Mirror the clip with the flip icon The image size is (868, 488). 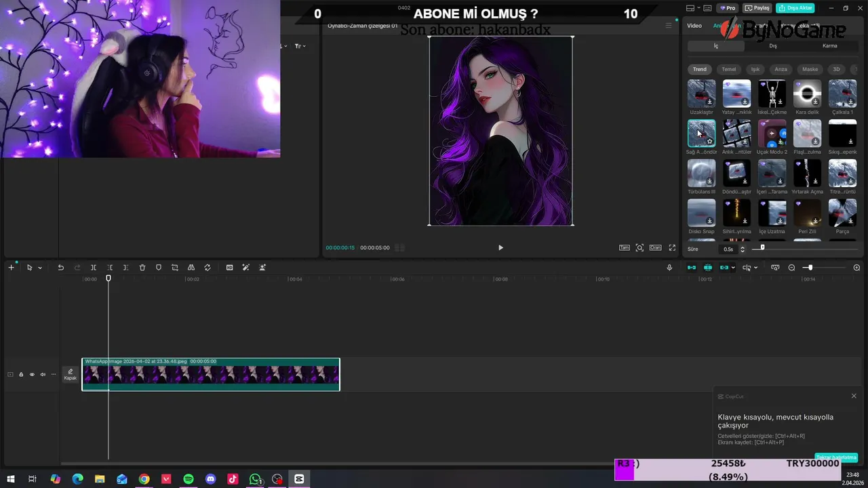tap(191, 268)
